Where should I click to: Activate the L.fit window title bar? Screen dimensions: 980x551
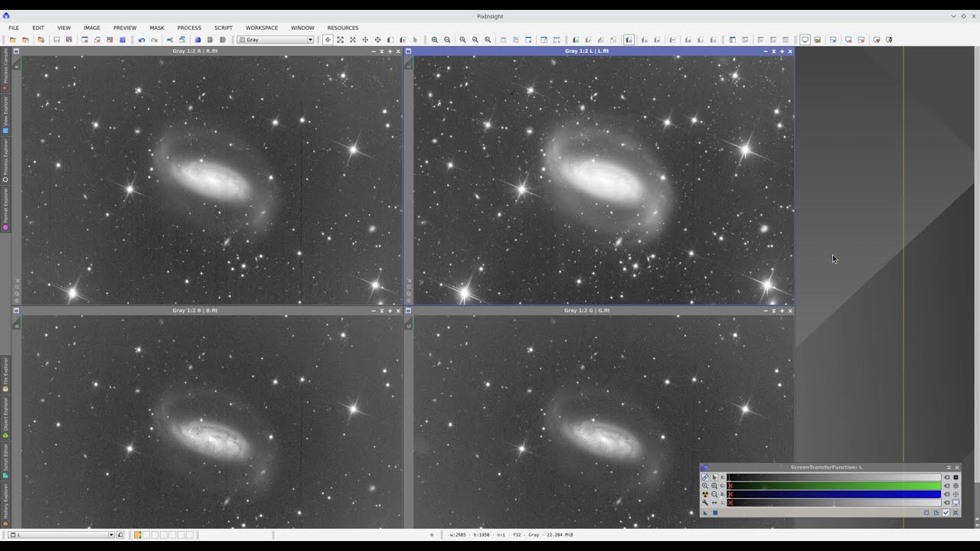pos(586,51)
